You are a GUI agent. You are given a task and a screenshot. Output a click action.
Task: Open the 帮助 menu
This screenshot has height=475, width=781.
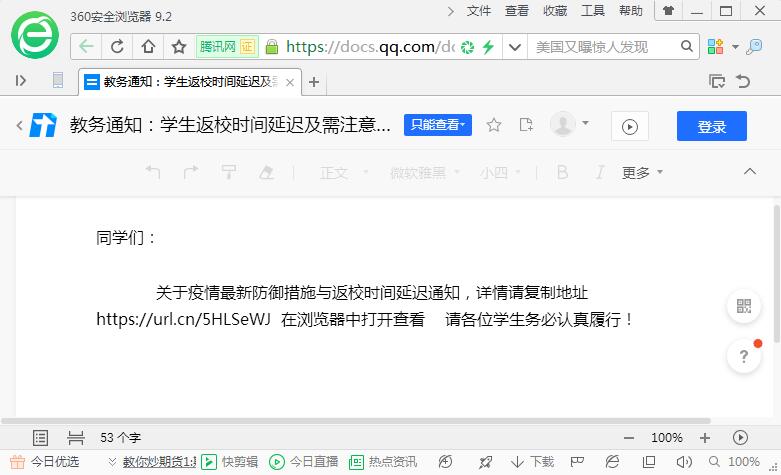tap(631, 10)
